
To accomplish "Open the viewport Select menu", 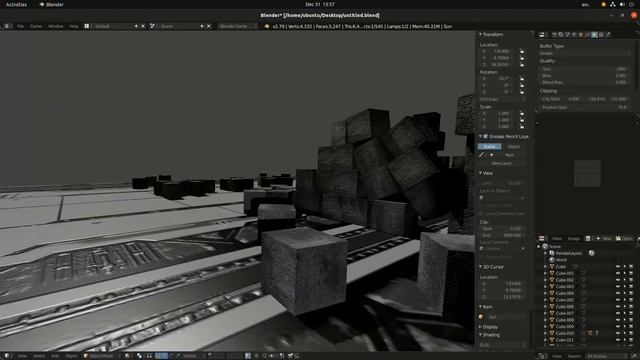I will [39, 356].
